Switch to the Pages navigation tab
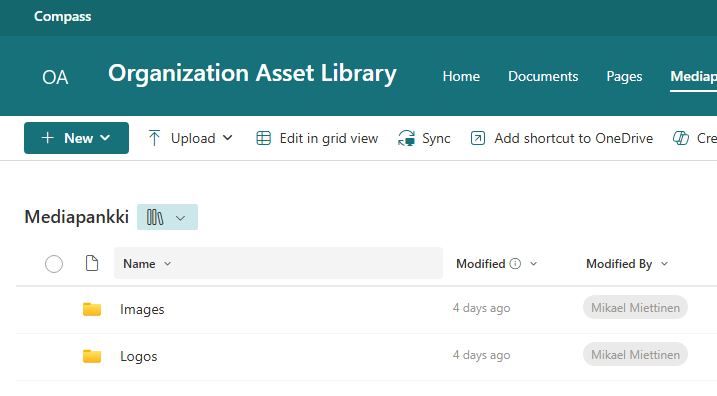 click(624, 76)
